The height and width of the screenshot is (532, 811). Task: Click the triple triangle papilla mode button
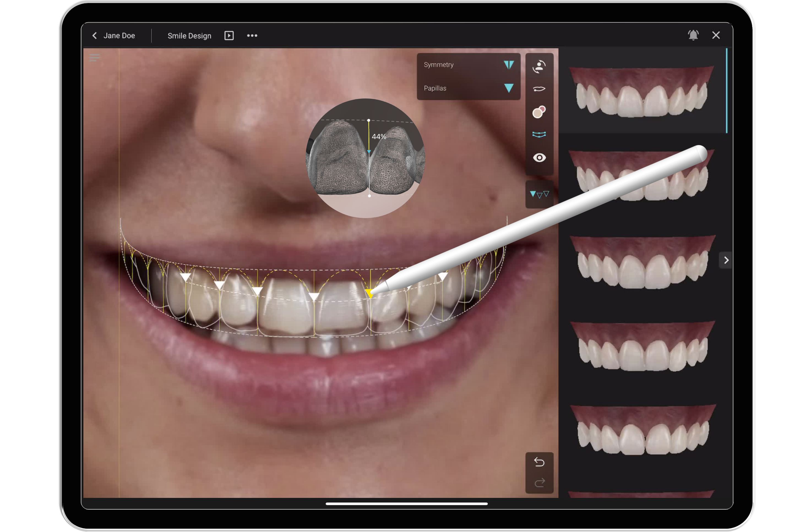[x=539, y=194]
